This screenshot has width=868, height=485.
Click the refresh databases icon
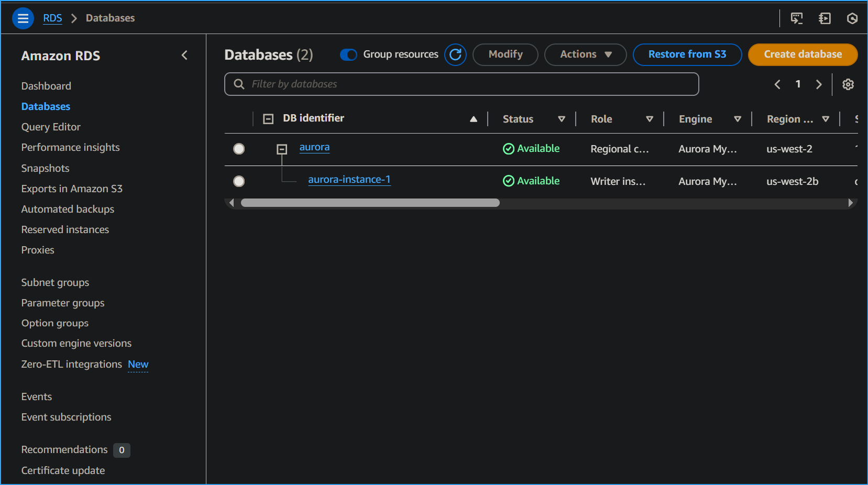click(455, 54)
